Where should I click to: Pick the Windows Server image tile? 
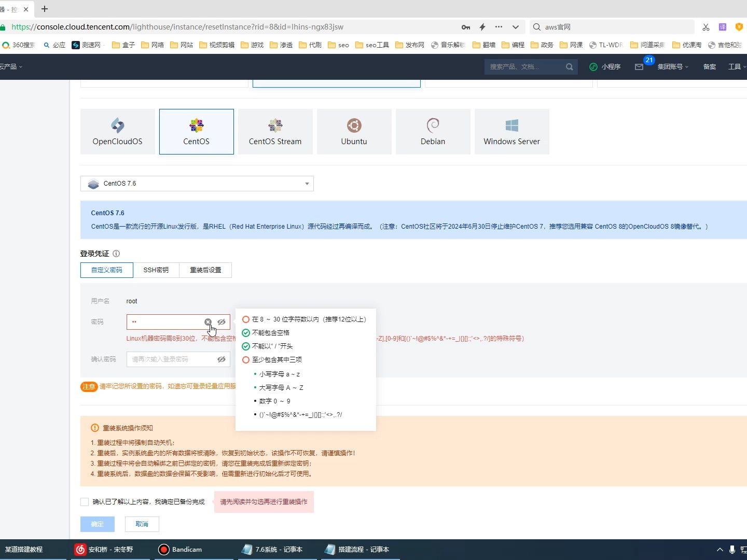511,132
